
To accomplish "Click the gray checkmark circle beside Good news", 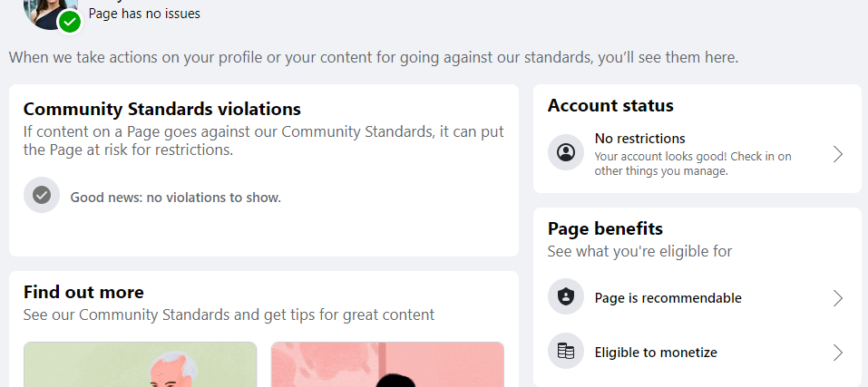I will coord(42,195).
